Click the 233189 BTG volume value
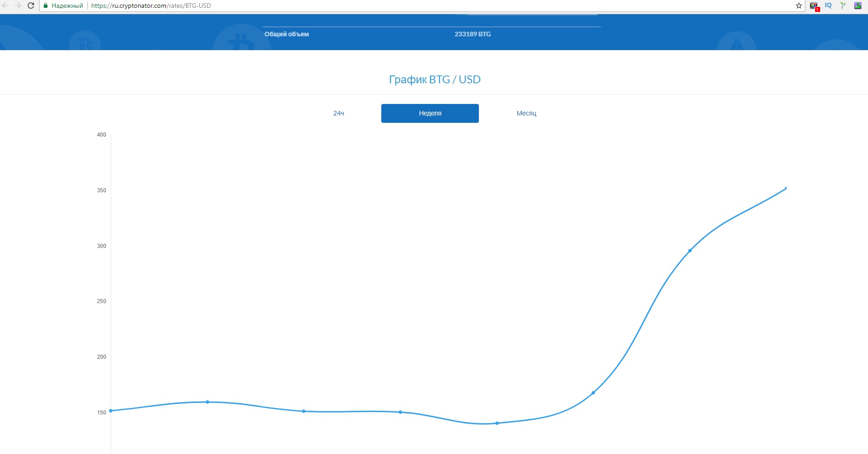Screen dimensions: 868x454 click(472, 34)
